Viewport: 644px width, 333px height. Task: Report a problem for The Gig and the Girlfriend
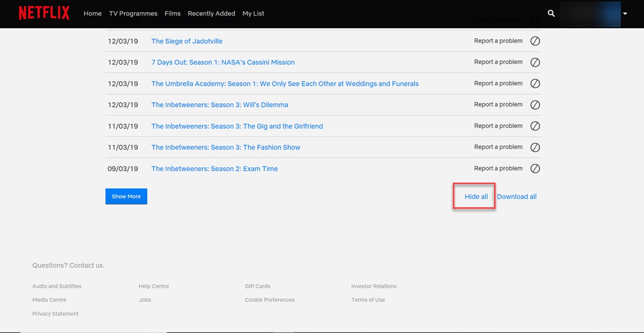(x=498, y=126)
